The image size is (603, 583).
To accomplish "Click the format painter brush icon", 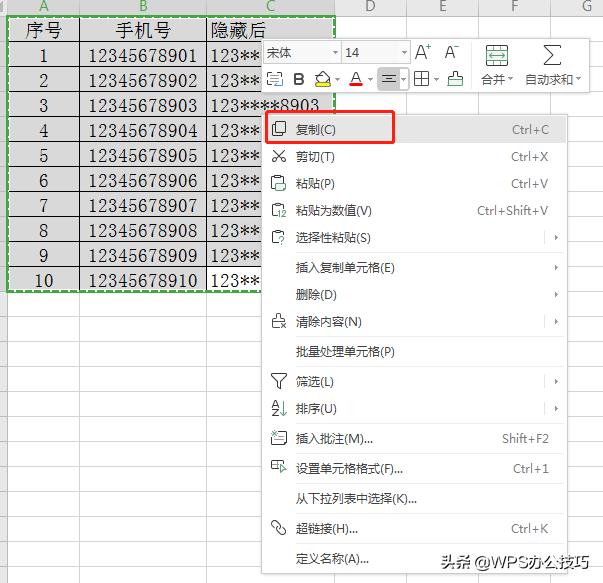I will point(455,79).
